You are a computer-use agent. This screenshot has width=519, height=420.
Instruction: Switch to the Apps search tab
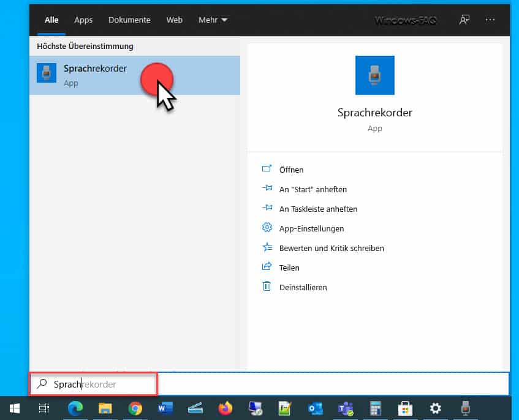pyautogui.click(x=83, y=20)
